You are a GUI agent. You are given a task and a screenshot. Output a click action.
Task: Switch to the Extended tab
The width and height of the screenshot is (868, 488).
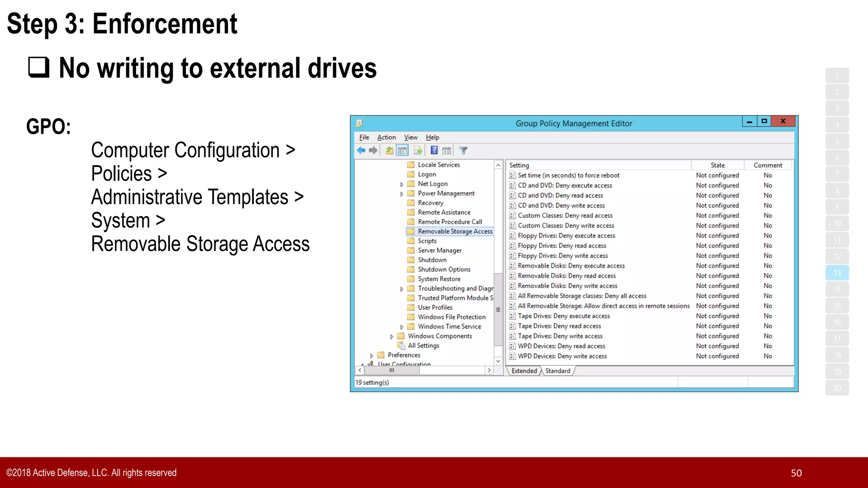524,371
